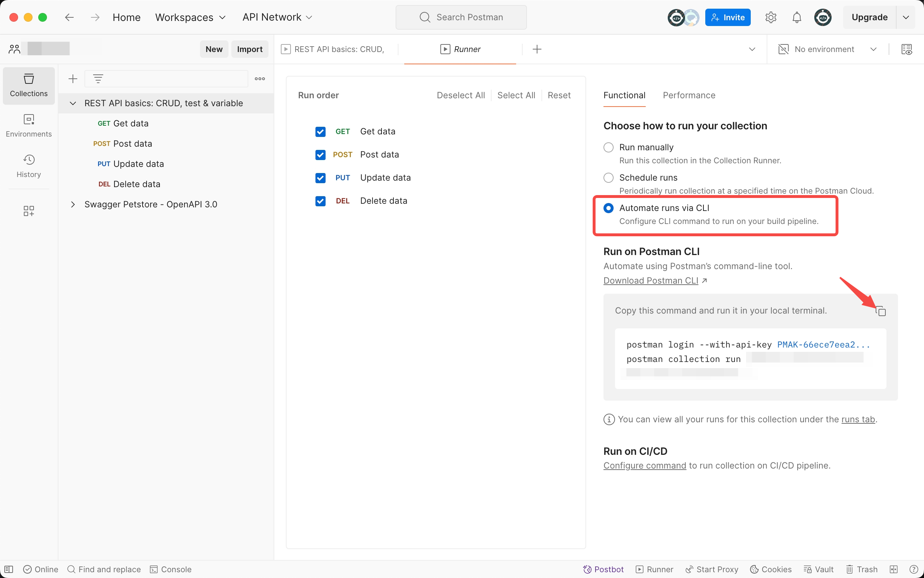
Task: Uncheck the Delete data request
Action: pos(321,201)
